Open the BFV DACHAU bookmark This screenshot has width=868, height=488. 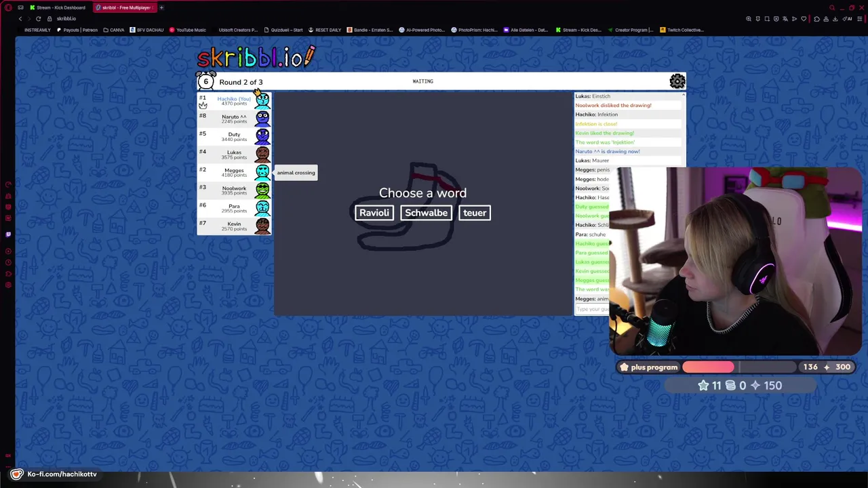click(x=146, y=30)
